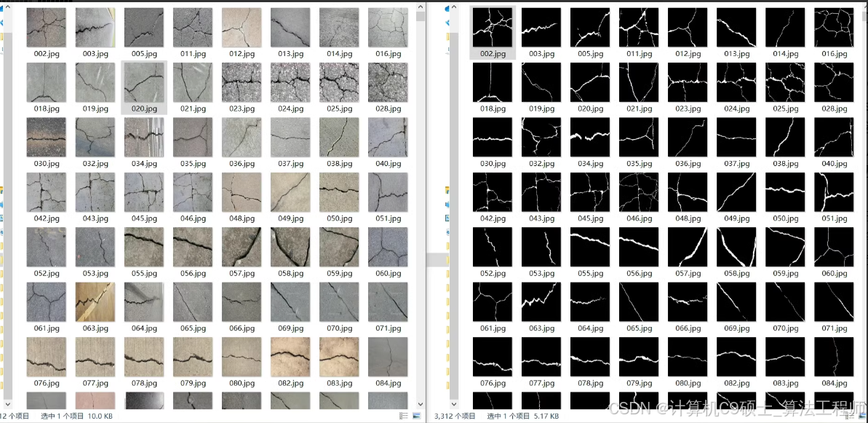868x423 pixels.
Task: Select photo 030.jpg with horizontal crack
Action: pyautogui.click(x=46, y=138)
